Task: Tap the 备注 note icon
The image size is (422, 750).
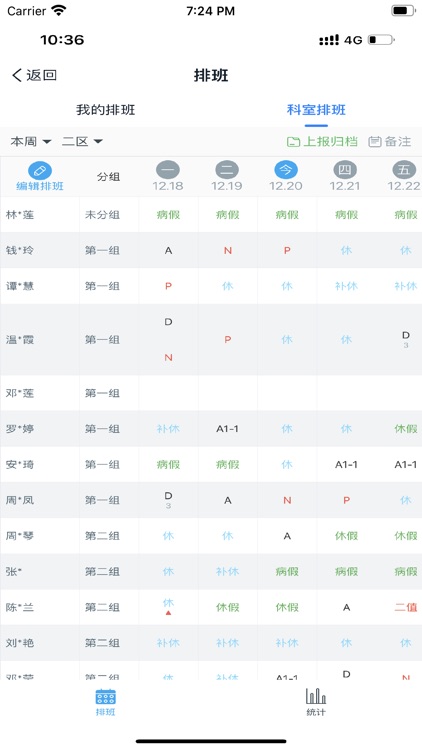Action: [375, 142]
